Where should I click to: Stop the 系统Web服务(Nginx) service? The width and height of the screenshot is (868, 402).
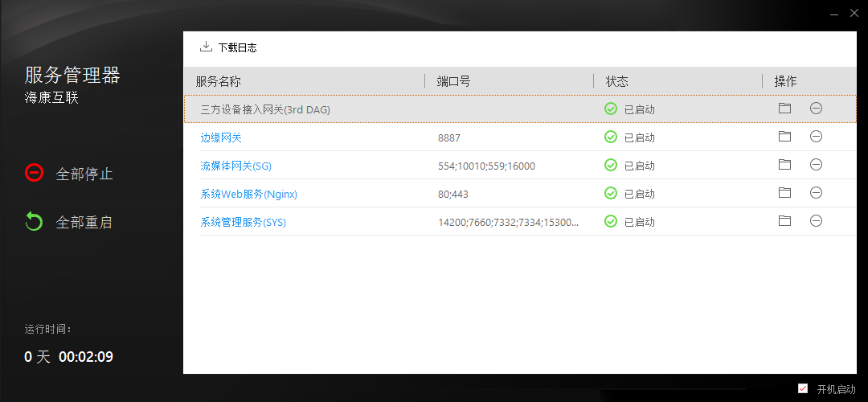[x=816, y=193]
